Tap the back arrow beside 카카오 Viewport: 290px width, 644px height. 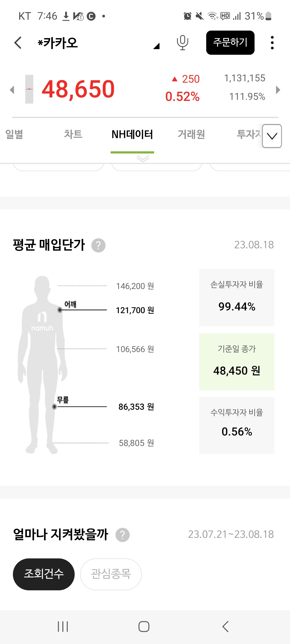(18, 43)
